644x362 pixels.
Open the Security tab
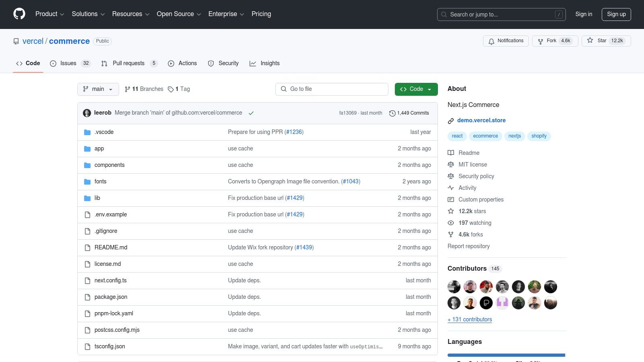tap(223, 63)
